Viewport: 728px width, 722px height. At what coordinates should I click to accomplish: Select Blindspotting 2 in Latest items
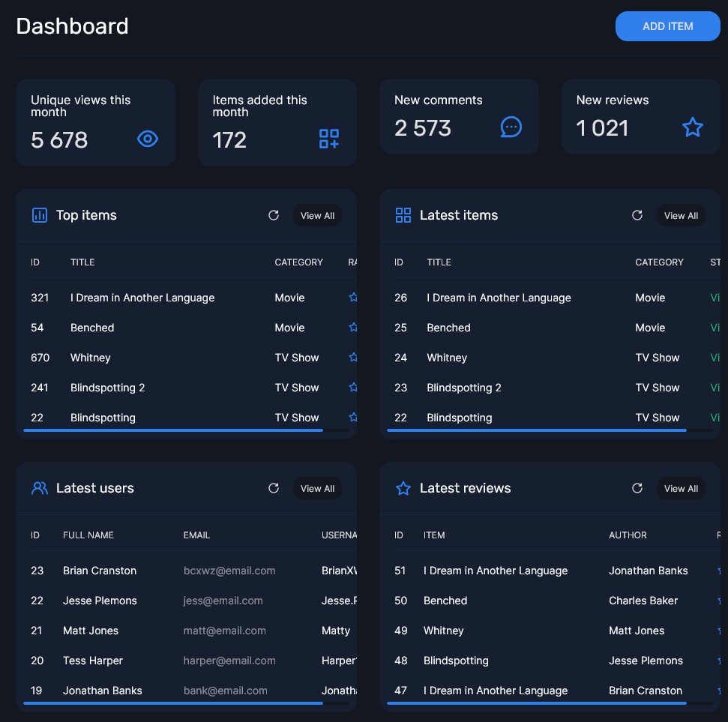[464, 388]
